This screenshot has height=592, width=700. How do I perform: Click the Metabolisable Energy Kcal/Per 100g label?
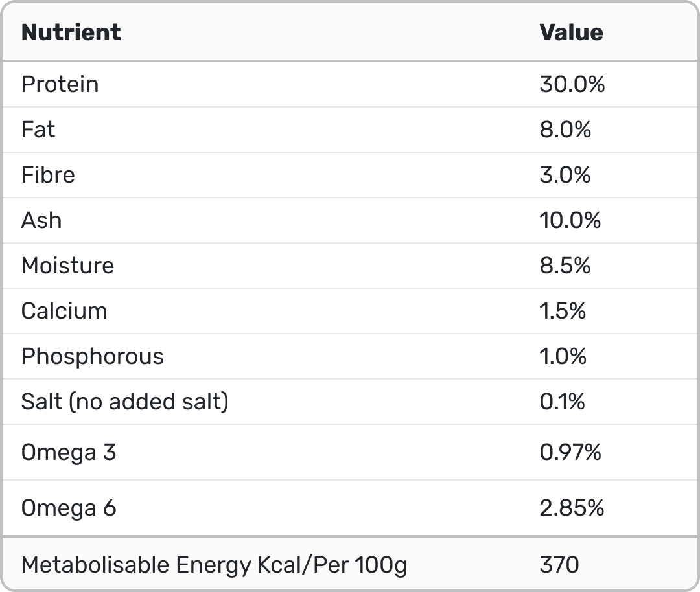point(214,565)
